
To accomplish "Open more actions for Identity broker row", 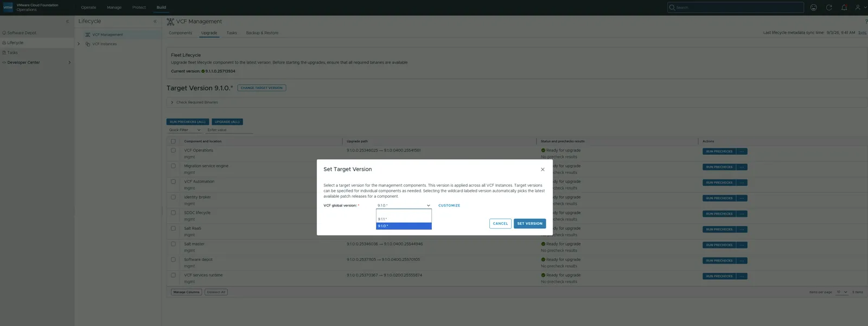I will tap(742, 198).
